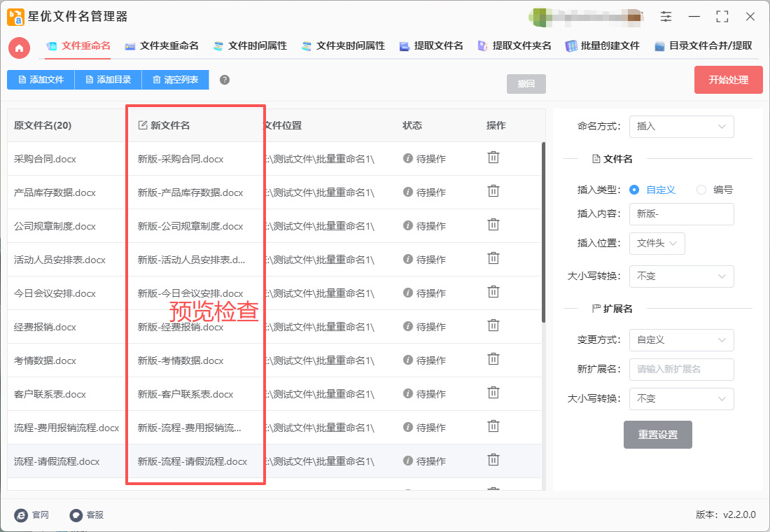Switch to 文件夹时间属性 tab
770x532 pixels.
click(343, 45)
